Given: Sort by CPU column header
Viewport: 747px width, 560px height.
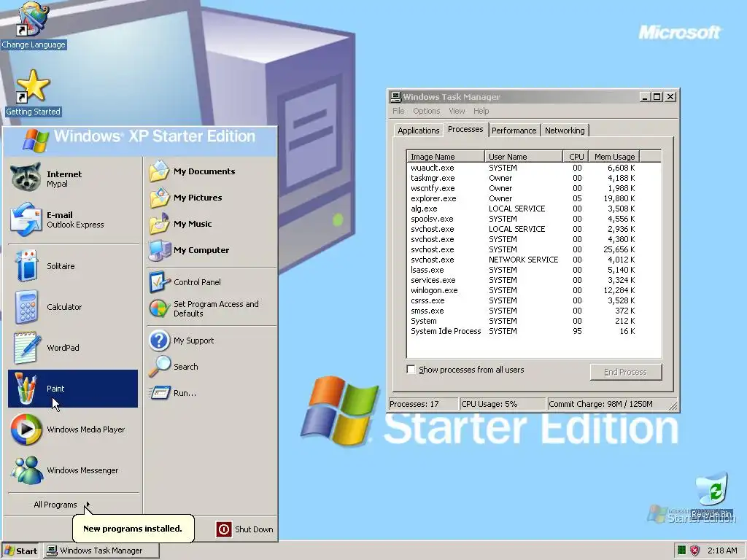Looking at the screenshot, I should click(x=576, y=156).
